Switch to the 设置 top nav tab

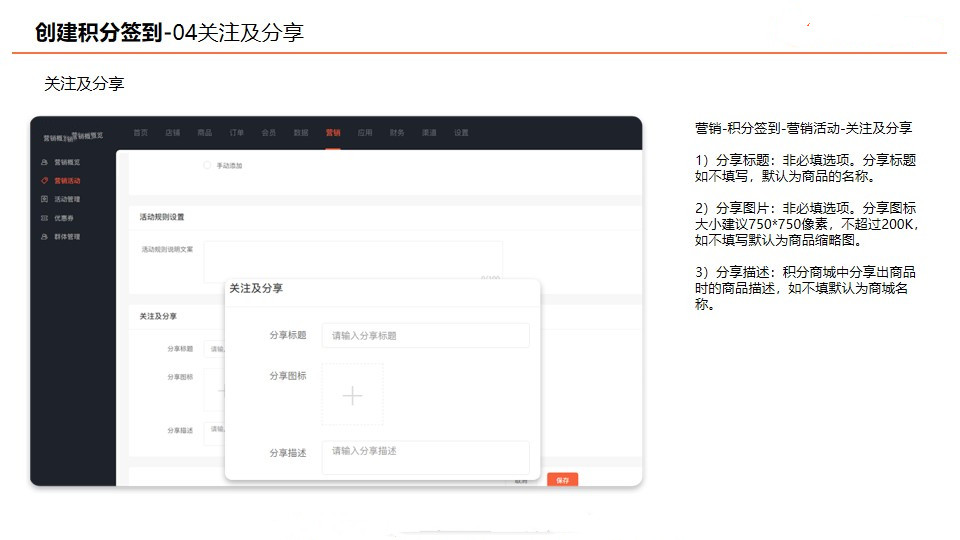click(461, 132)
